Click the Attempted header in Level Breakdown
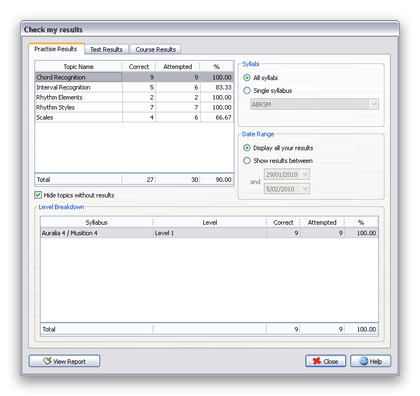 [x=322, y=222]
